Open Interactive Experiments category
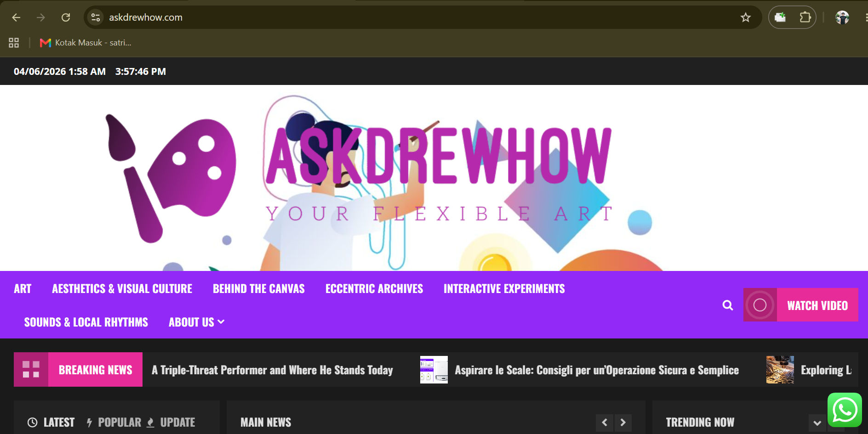 [504, 289]
